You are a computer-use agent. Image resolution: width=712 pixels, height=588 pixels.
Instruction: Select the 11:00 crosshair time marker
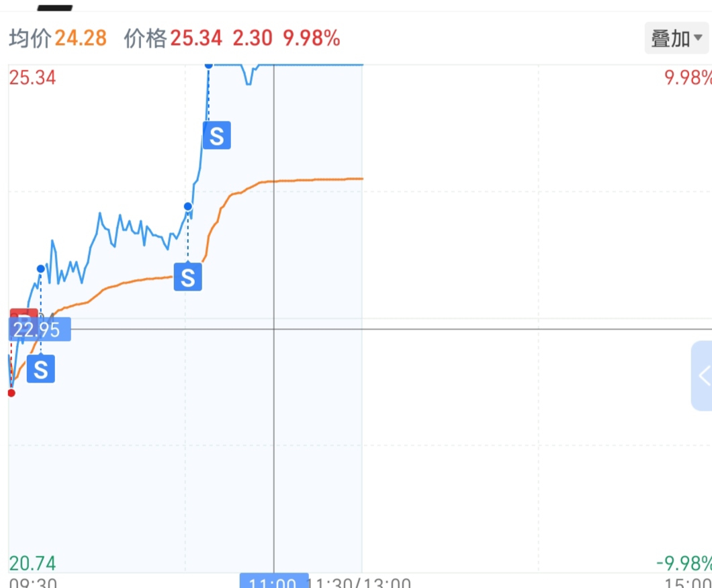pyautogui.click(x=274, y=581)
